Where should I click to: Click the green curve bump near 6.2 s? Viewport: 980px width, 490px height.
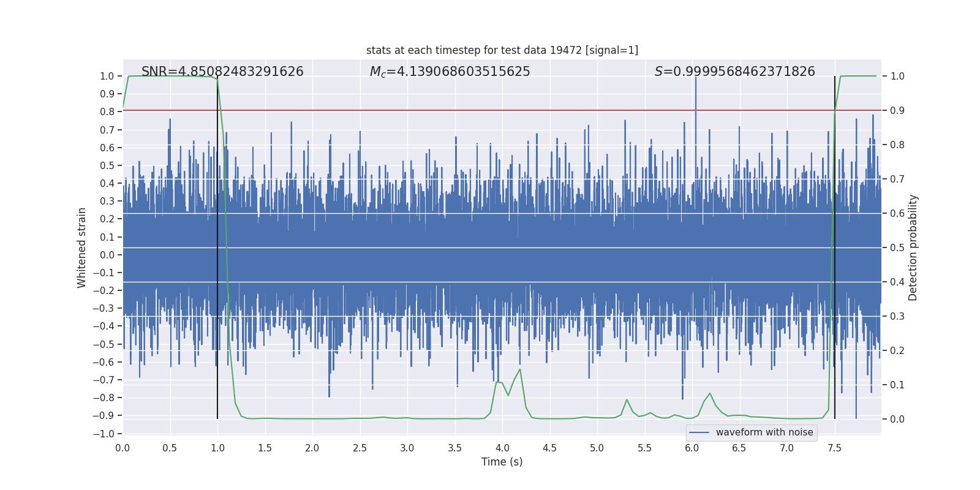[x=710, y=393]
